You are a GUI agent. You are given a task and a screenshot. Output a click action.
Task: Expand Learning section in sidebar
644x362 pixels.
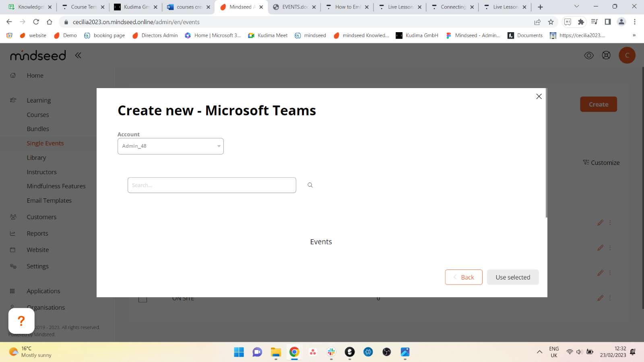point(39,100)
